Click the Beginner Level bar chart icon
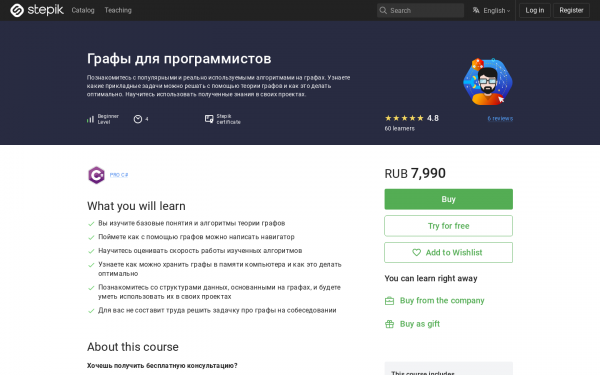 point(90,119)
